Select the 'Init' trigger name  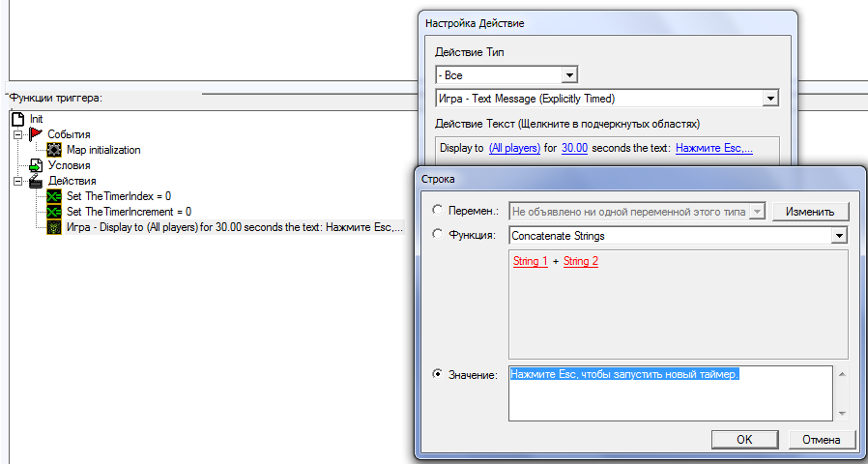pos(37,119)
